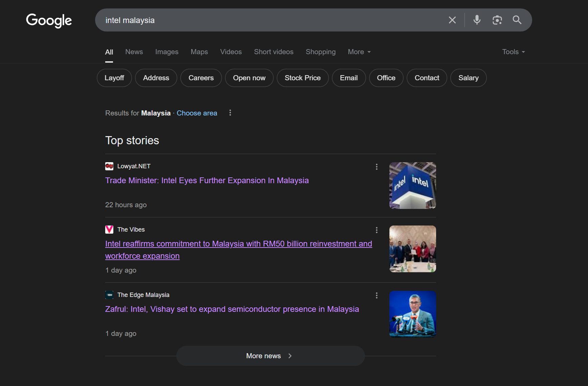
Task: Click the Google logo
Action: 49,20
